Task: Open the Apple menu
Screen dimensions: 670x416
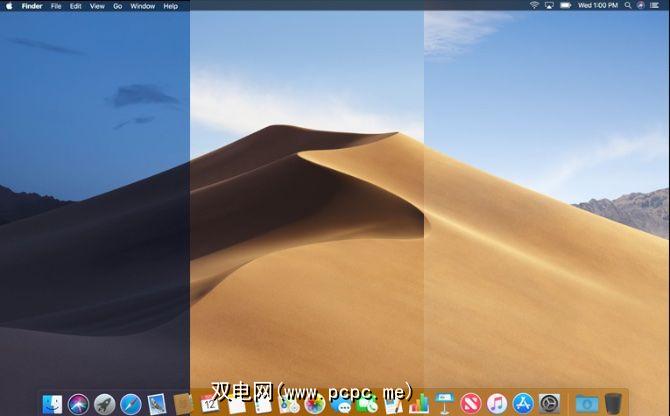Action: click(x=9, y=6)
